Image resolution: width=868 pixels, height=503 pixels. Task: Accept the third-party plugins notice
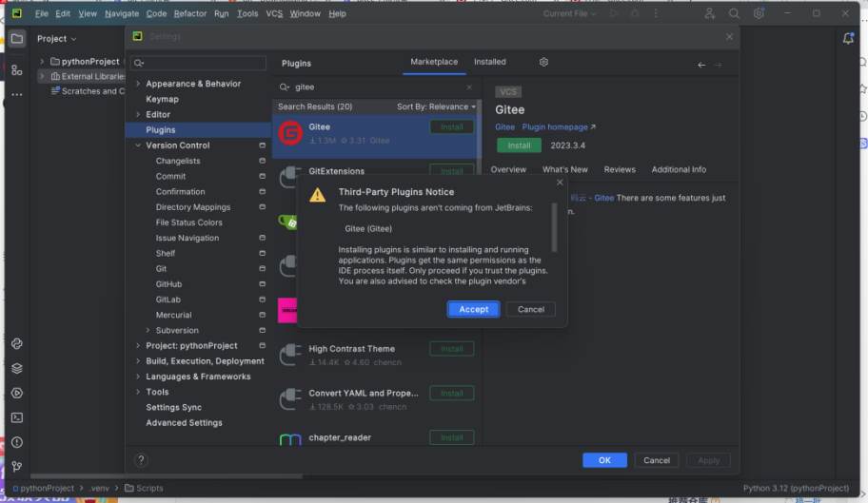(x=473, y=309)
